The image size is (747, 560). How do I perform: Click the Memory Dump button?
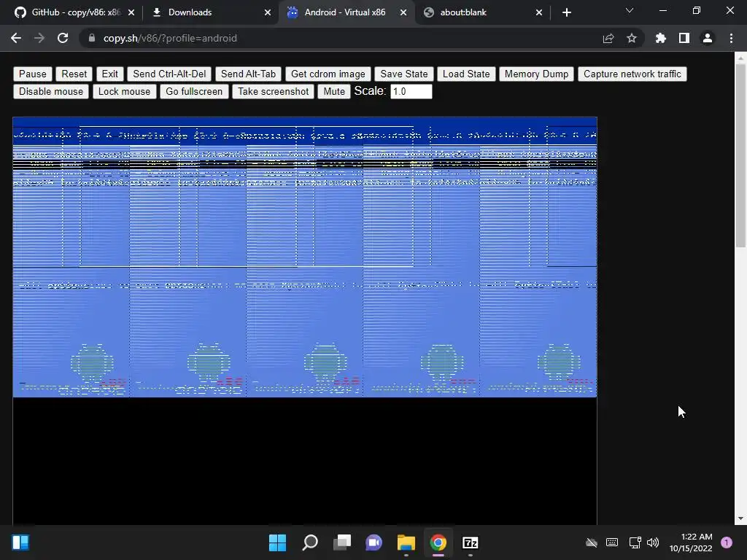536,74
